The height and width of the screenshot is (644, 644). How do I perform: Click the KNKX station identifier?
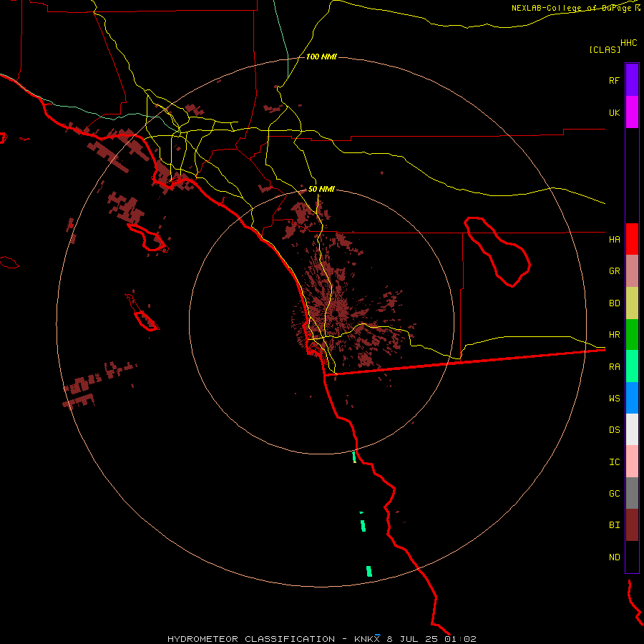367,639
